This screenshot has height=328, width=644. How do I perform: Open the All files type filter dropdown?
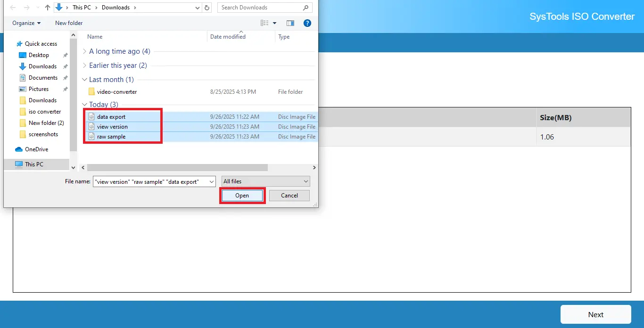(266, 181)
